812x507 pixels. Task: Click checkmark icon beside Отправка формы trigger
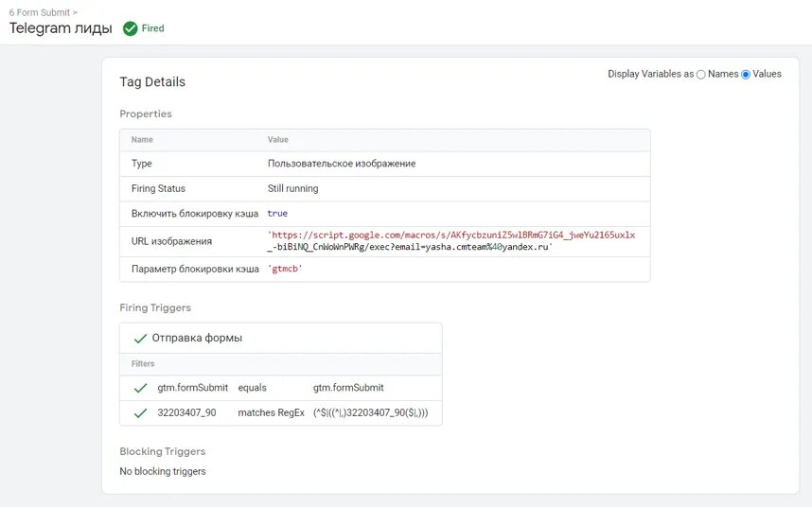[140, 339]
